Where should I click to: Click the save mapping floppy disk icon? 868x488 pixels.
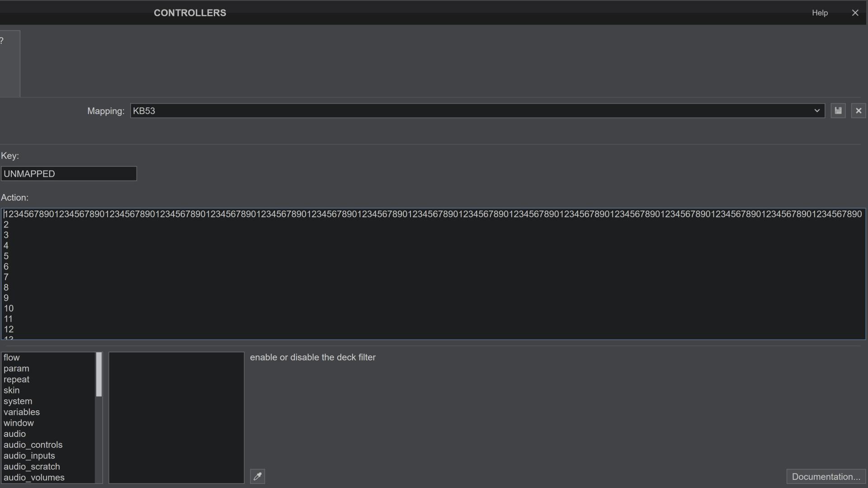(838, 111)
